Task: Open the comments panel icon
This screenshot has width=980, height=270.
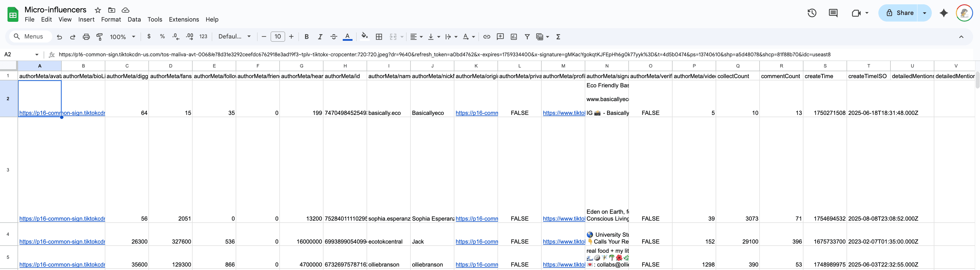Action: coord(833,13)
